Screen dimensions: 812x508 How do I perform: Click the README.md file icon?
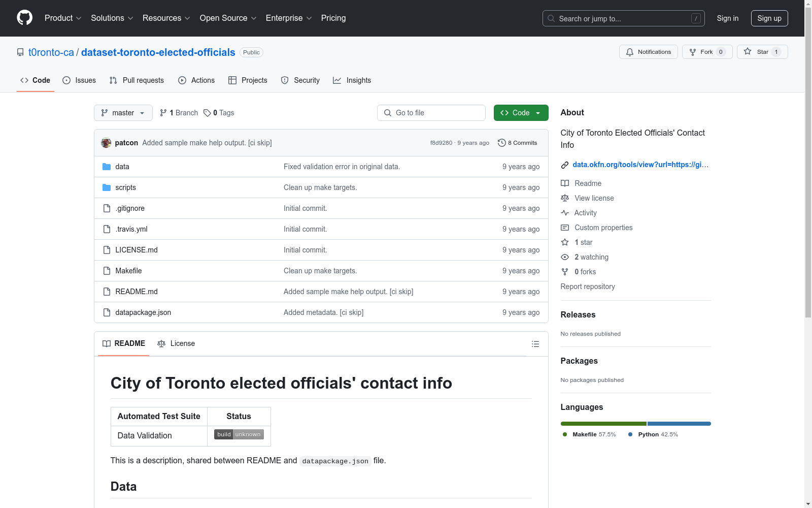click(107, 292)
